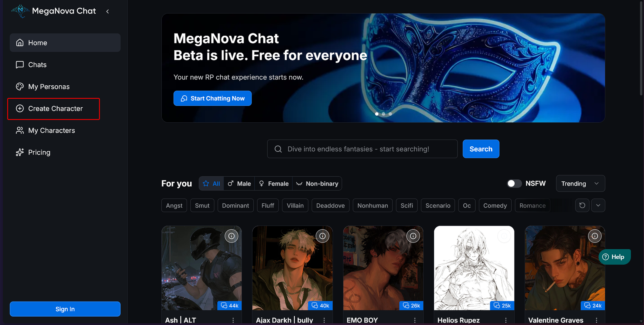Click the search fantasies input field

pyautogui.click(x=362, y=149)
